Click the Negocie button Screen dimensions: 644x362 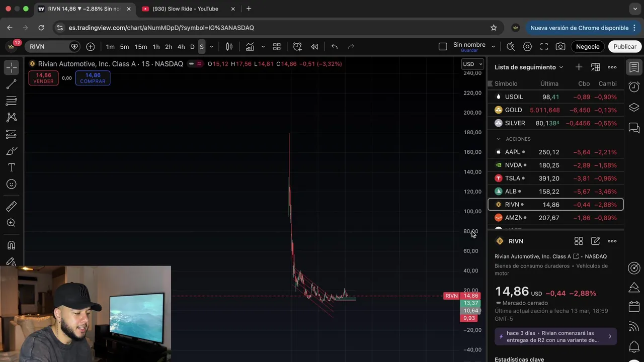tap(588, 47)
